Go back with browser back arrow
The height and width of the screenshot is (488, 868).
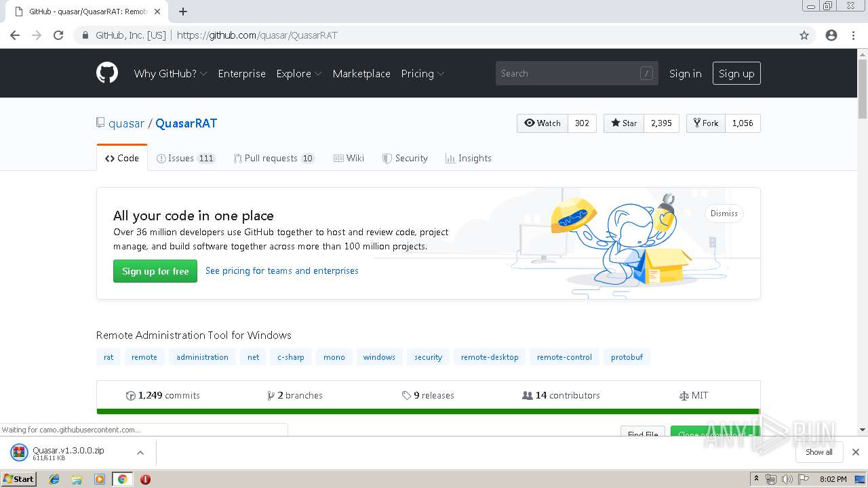point(15,35)
